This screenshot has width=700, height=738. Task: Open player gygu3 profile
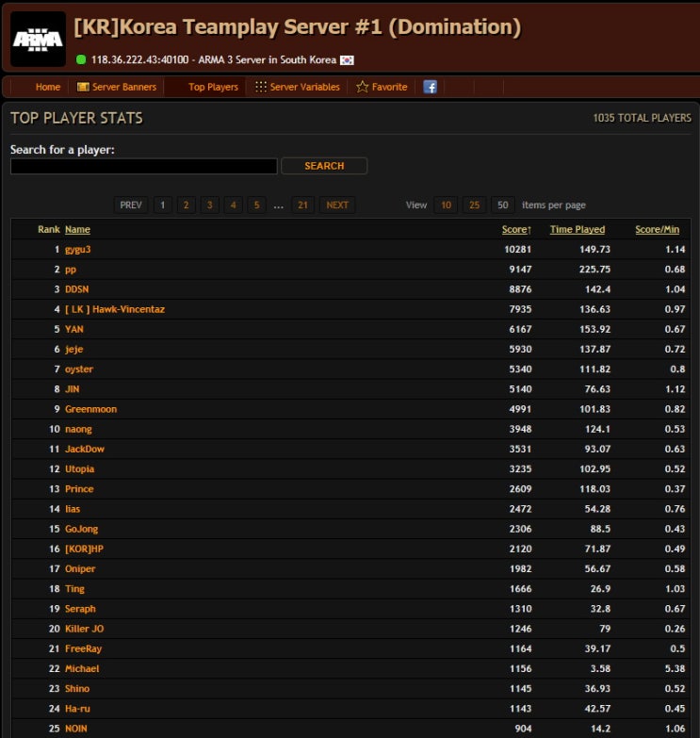tap(77, 250)
